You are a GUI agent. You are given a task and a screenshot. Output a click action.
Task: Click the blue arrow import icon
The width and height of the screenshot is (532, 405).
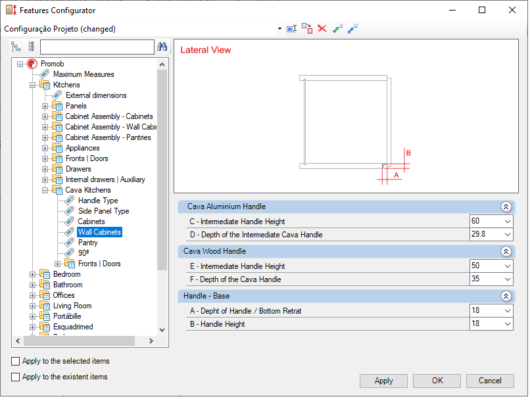(352, 28)
